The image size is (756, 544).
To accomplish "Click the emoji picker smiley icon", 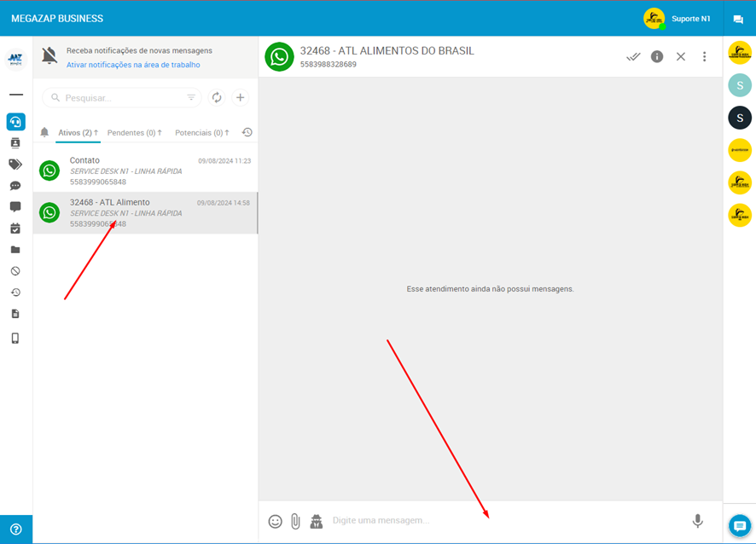I will tap(275, 521).
